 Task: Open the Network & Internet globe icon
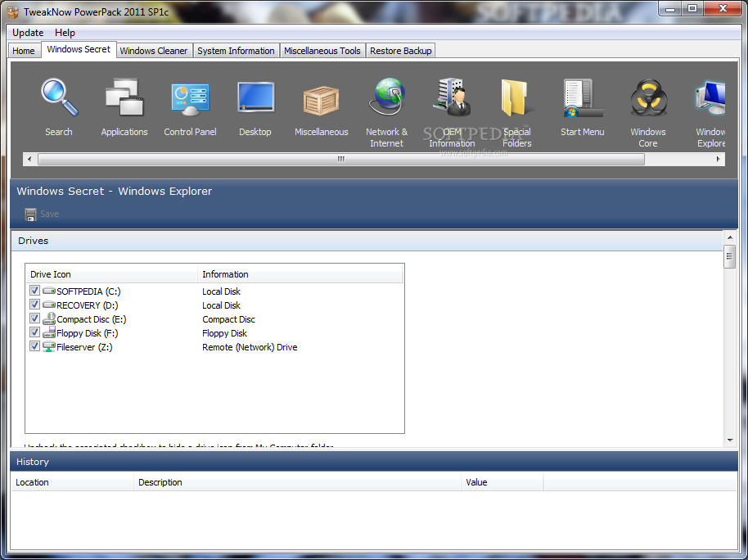point(387,97)
